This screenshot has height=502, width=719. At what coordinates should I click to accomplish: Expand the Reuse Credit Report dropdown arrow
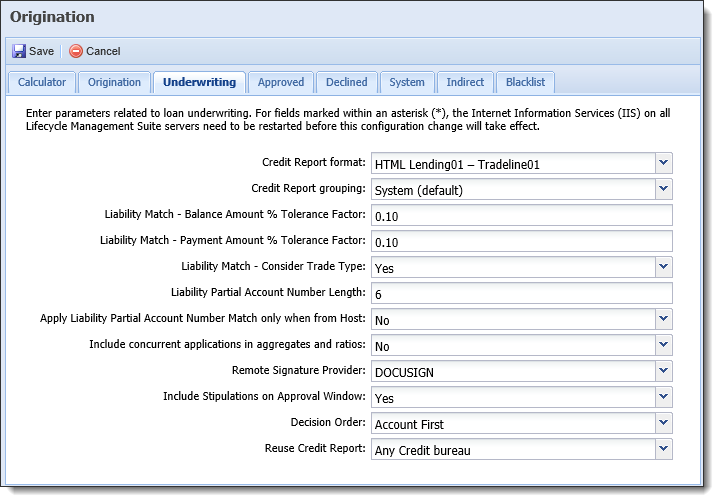tap(664, 449)
